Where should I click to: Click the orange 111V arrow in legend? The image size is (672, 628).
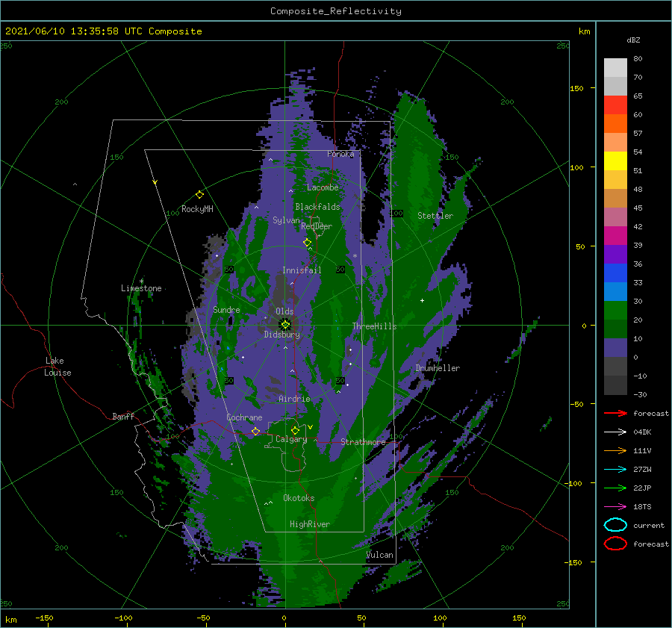point(615,450)
